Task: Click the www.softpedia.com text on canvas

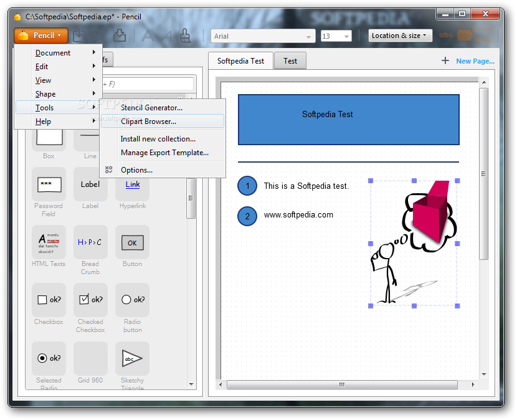Action: 298,215
